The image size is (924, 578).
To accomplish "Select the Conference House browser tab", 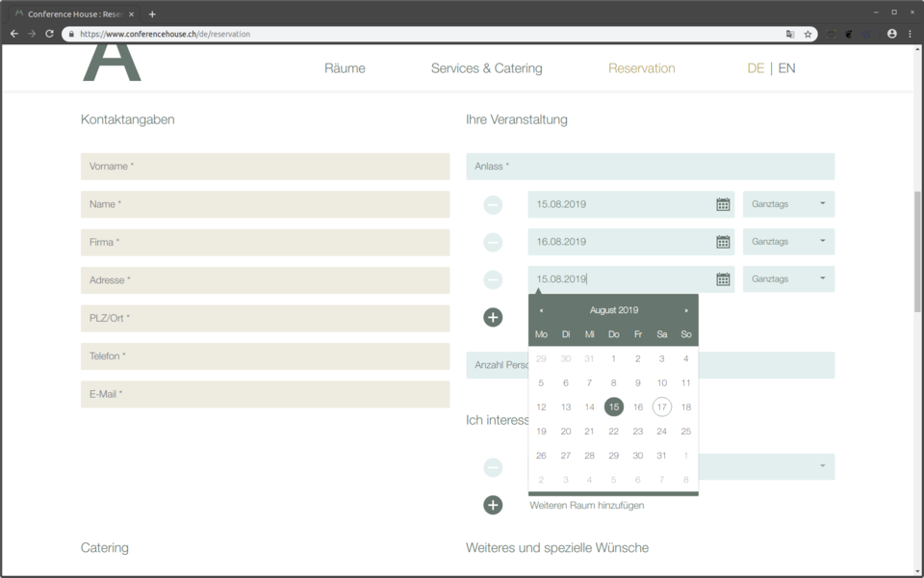I will 74,14.
